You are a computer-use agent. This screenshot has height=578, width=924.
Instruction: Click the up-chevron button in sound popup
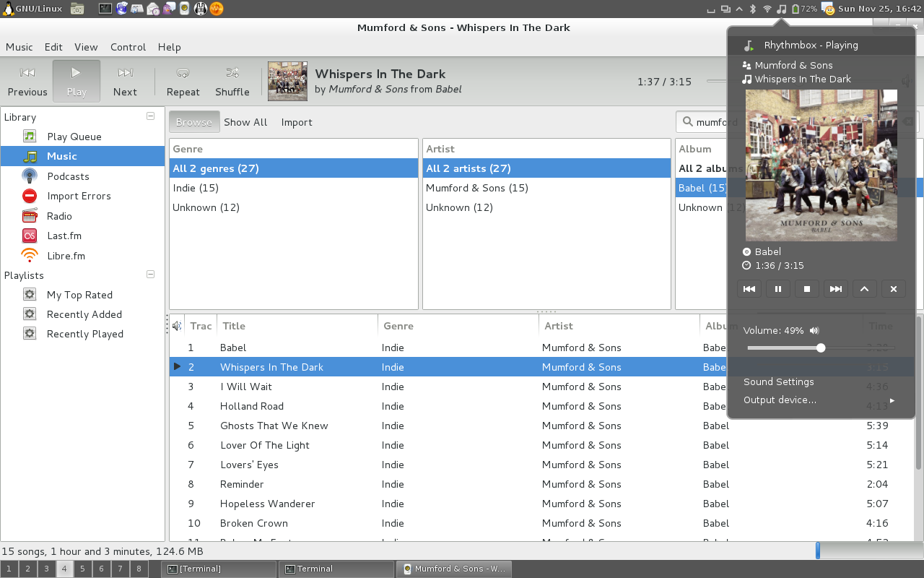(865, 289)
